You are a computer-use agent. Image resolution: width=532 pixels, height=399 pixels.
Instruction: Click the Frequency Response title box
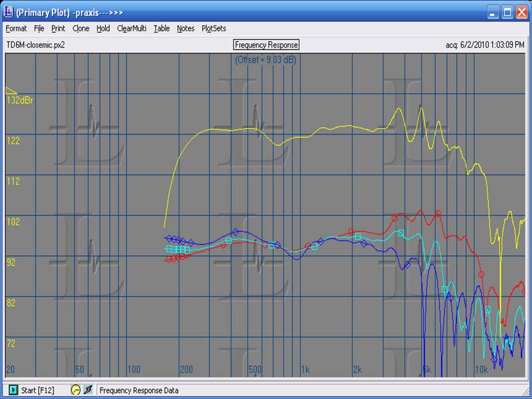pos(267,45)
